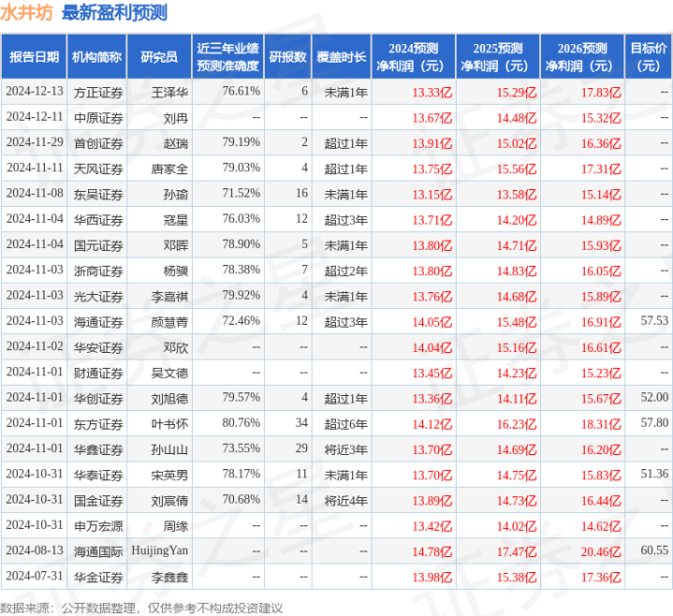This screenshot has width=673, height=616.
Task: Click 东吴证券 in the institution column
Action: pos(98,195)
